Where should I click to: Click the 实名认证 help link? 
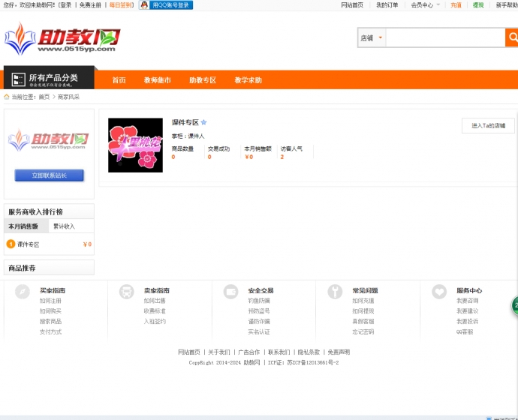pyautogui.click(x=259, y=332)
